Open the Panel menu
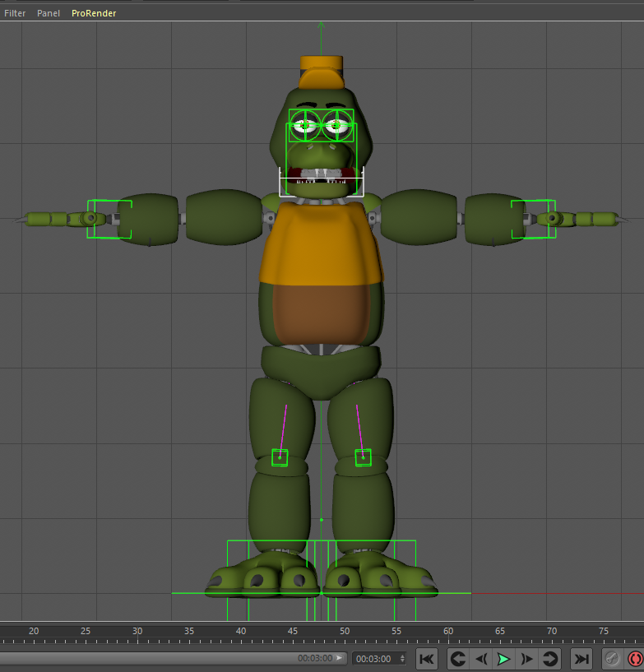Image resolution: width=644 pixels, height=672 pixels. 48,13
